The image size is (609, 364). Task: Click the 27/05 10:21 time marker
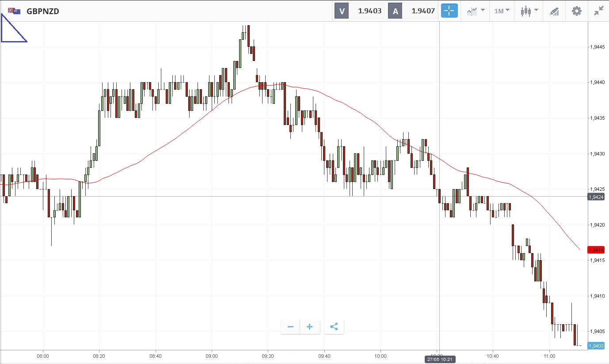(x=439, y=359)
